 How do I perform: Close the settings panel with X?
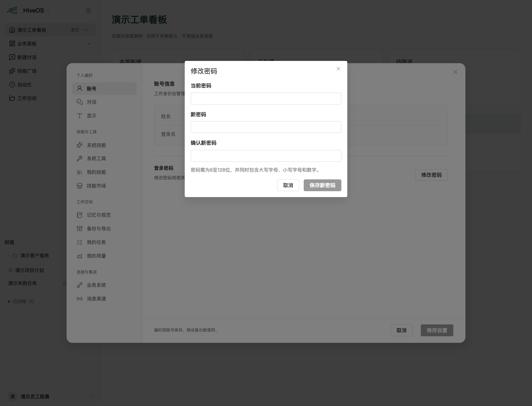456,72
